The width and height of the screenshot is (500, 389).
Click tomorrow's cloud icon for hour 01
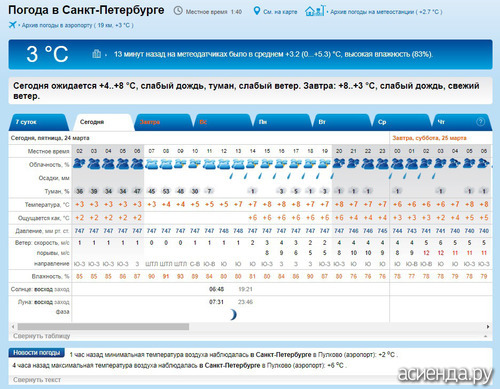point(411,164)
